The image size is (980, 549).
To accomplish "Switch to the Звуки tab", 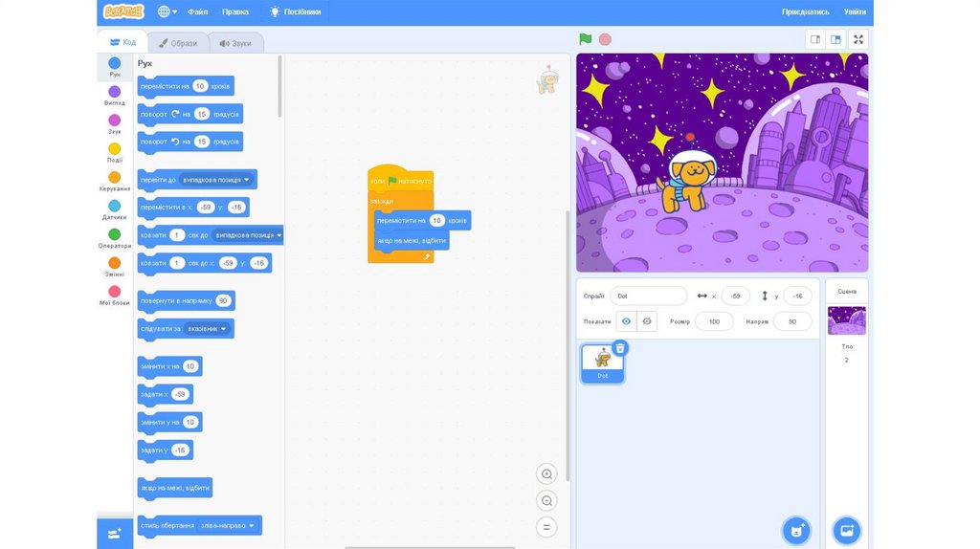I will tap(235, 43).
